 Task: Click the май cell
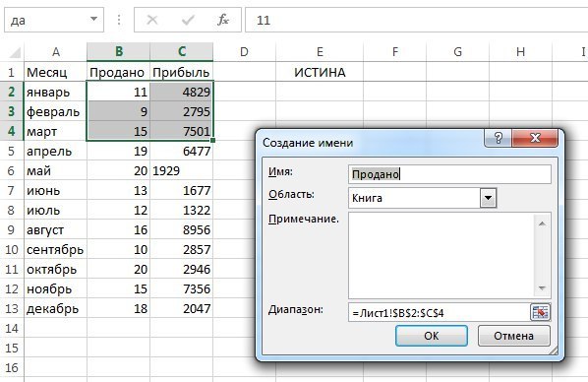pos(55,170)
